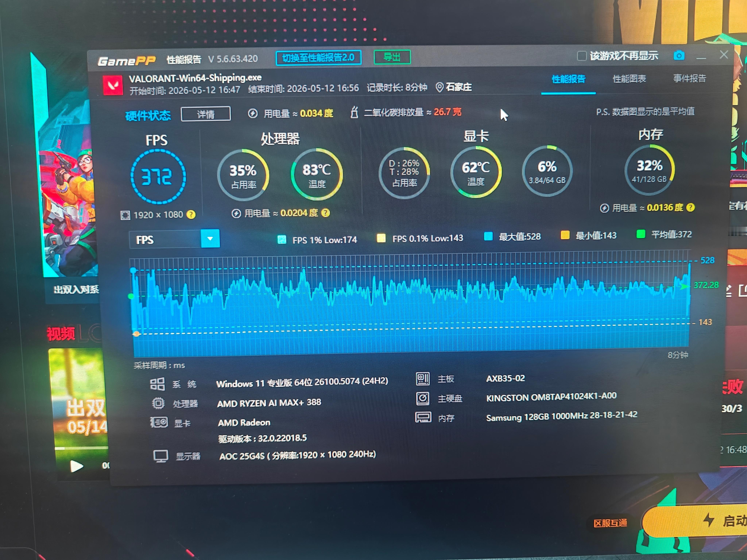Click the FPS 372 circular gauge

(158, 176)
